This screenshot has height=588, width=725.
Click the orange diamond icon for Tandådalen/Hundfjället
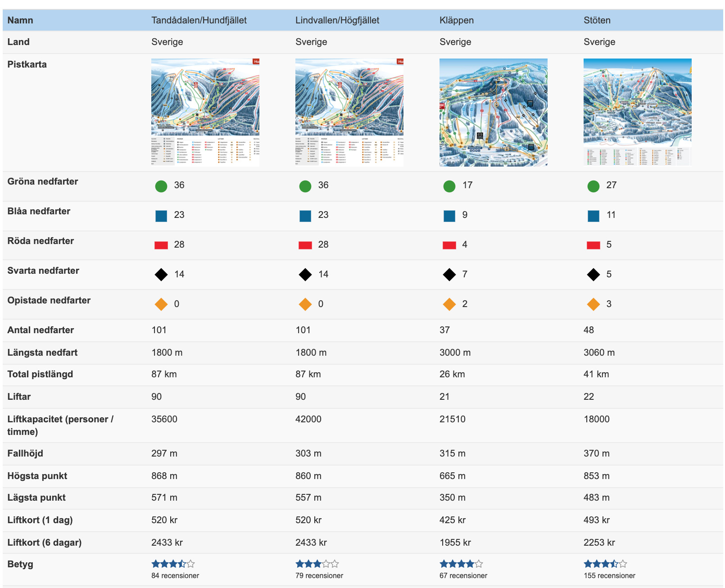tap(161, 304)
